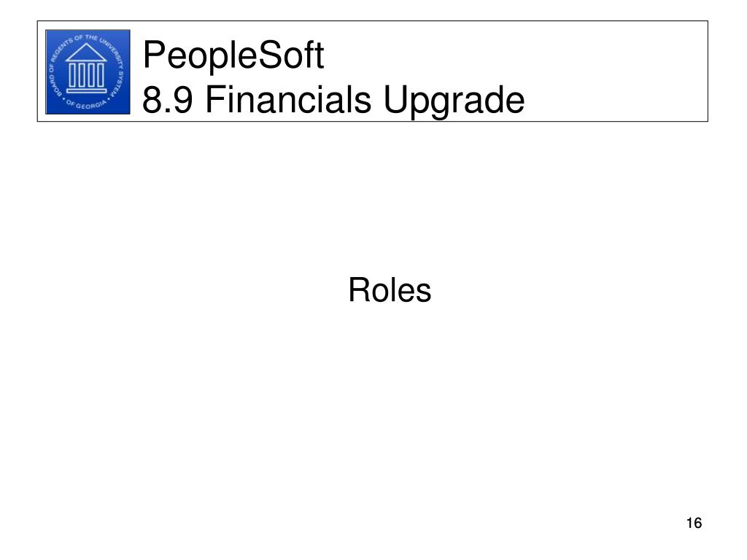Click the letter "R" in Roles
Viewport: 747px width, 560px height.
tap(360, 290)
